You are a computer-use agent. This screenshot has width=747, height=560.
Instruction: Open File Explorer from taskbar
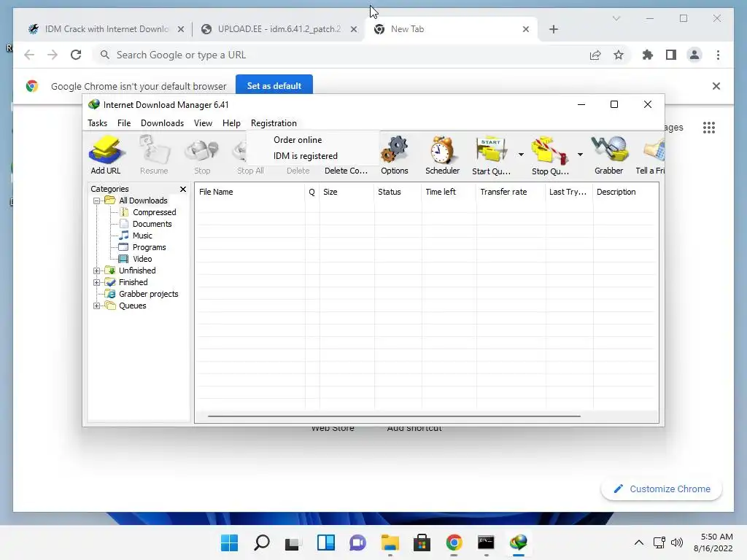click(390, 542)
